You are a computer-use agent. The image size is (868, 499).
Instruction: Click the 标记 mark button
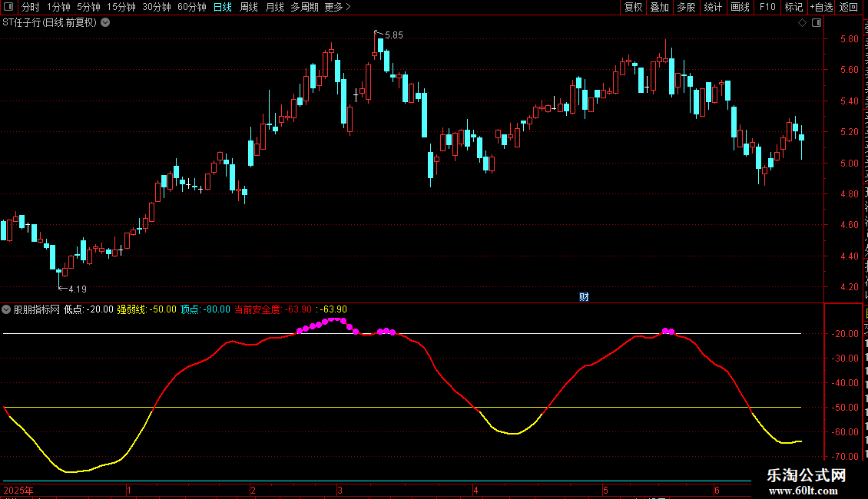(x=793, y=7)
